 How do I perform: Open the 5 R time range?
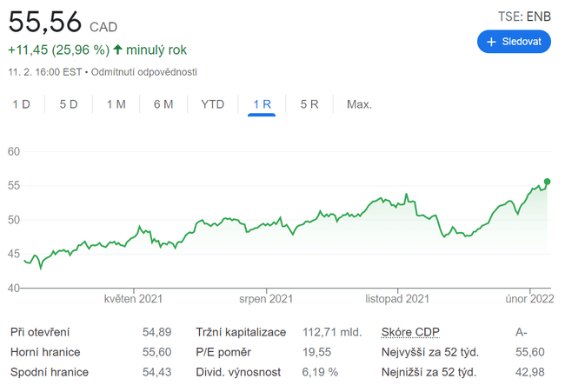(309, 104)
